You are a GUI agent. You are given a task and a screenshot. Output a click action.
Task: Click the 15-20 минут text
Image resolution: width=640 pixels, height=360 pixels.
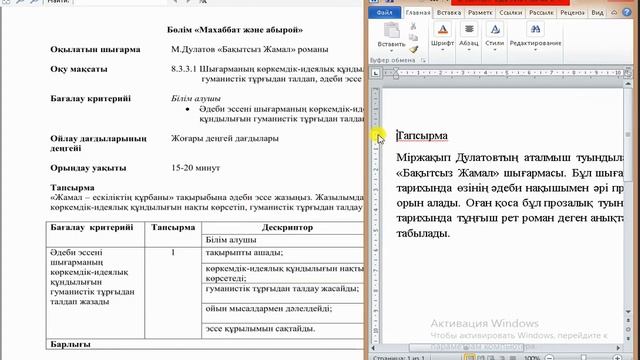(x=196, y=168)
